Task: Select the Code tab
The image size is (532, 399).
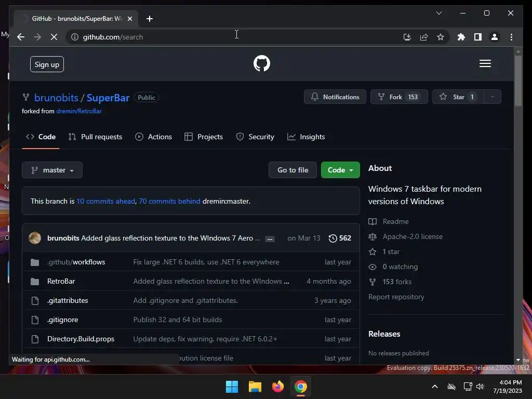Action: (x=41, y=137)
